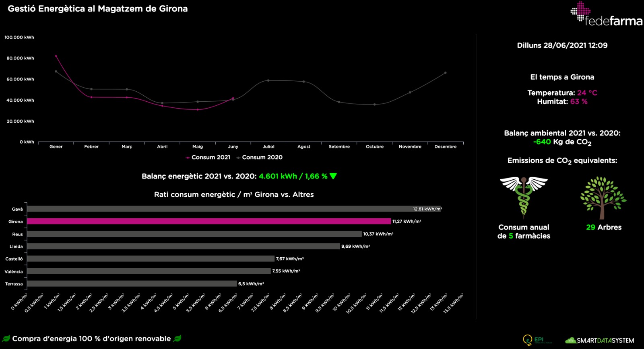
Task: Click the Terrassa 6,5 kWh/m³ bar
Action: click(132, 283)
